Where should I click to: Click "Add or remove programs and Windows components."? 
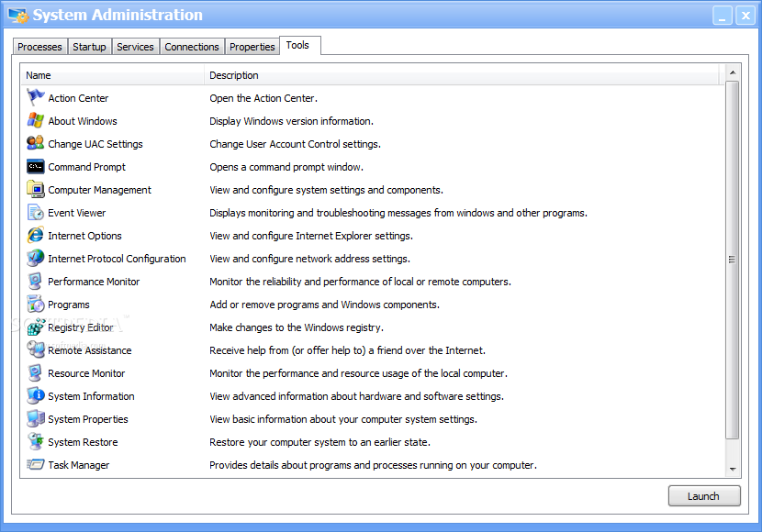tap(324, 305)
